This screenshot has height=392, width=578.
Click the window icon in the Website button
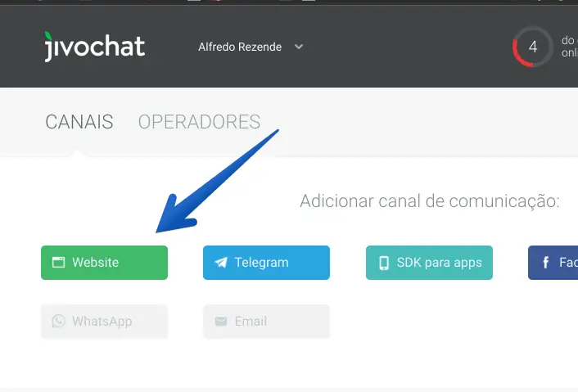58,263
